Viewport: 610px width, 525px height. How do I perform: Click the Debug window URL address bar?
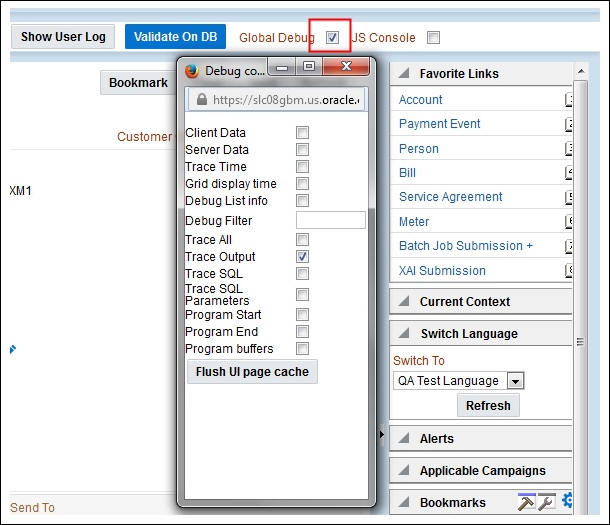click(277, 100)
